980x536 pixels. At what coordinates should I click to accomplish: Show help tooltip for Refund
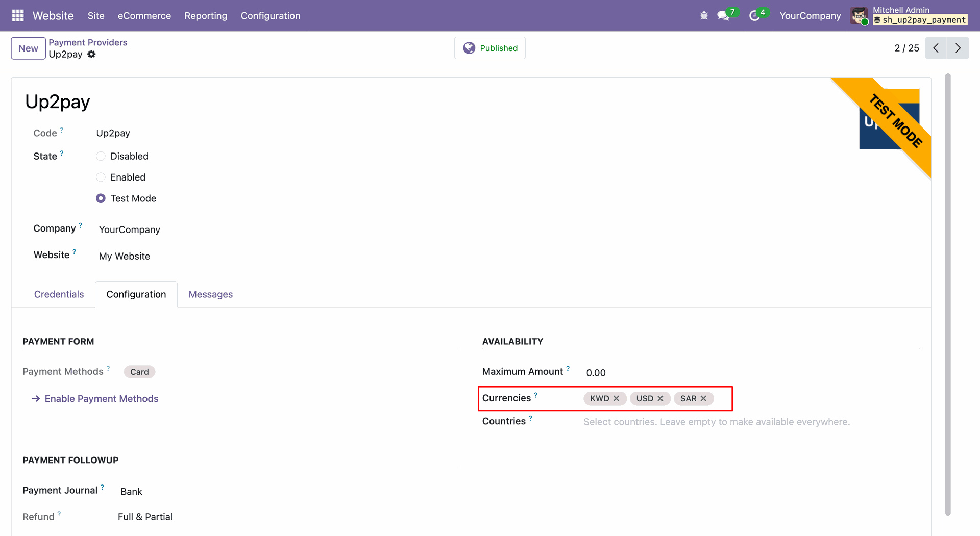pos(59,514)
